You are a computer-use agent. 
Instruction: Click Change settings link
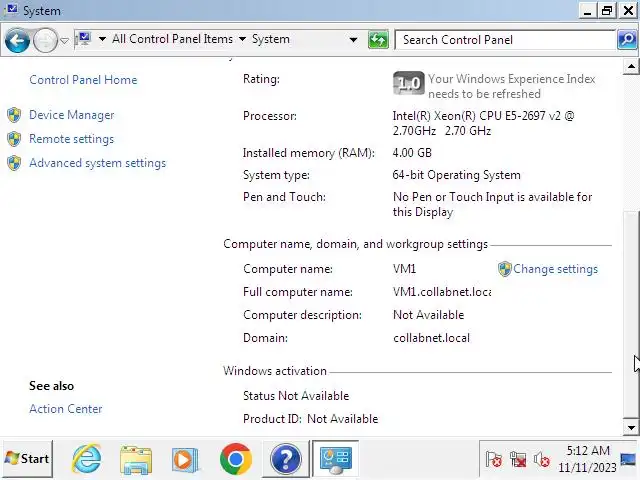click(x=555, y=269)
